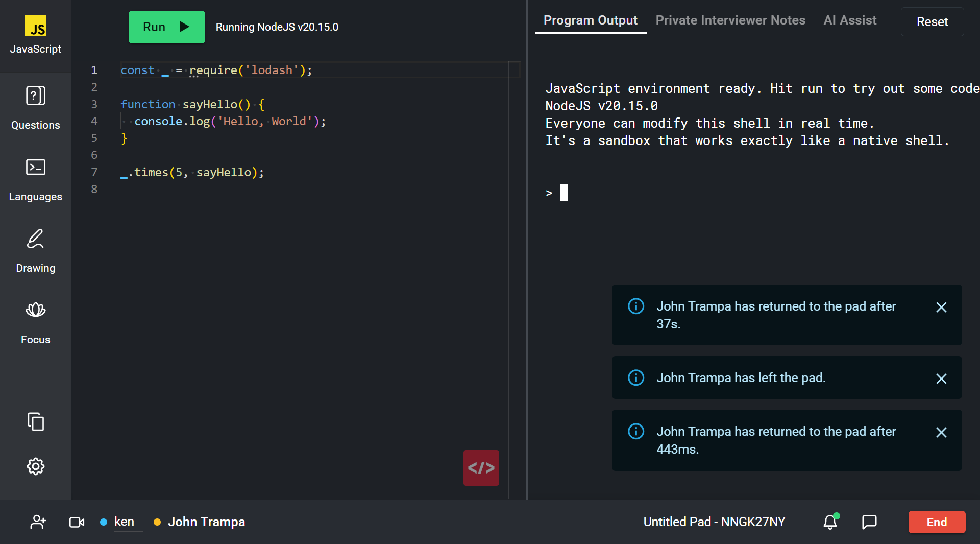Screen dimensions: 980x544
Task: Open settings gear in sidebar
Action: [x=35, y=466]
